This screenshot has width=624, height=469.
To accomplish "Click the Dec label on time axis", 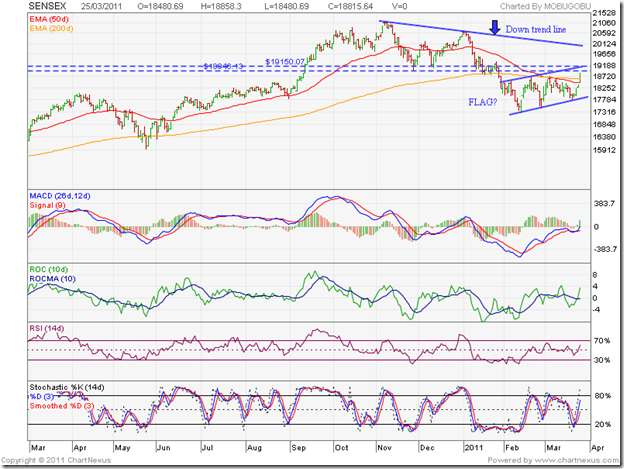I will click(x=427, y=448).
